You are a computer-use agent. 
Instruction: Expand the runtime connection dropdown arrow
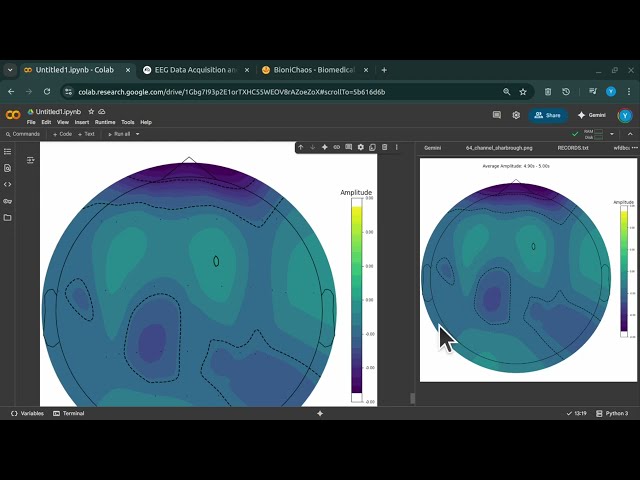(611, 134)
